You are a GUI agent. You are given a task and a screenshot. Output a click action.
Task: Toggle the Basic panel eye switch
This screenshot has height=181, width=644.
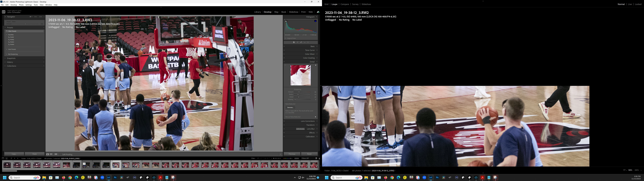[x=284, y=46]
